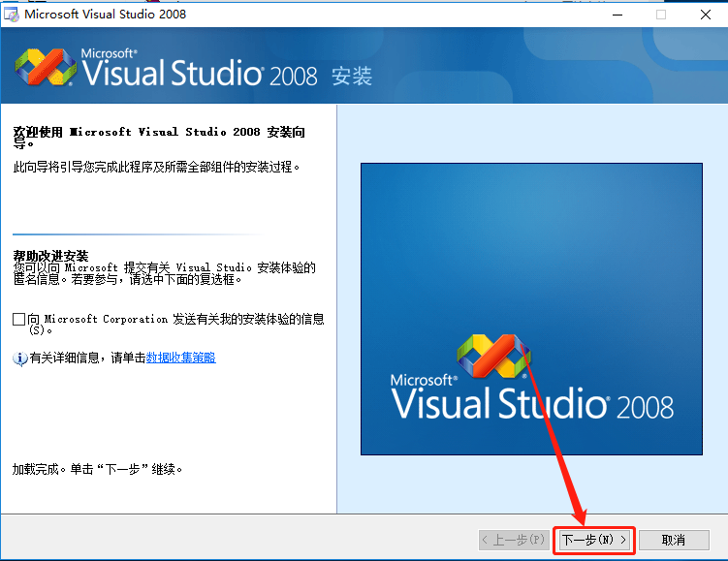Click the welcome heading 欢迎使用 Microsoft Visual Studio 2008 安装向导

(x=159, y=138)
